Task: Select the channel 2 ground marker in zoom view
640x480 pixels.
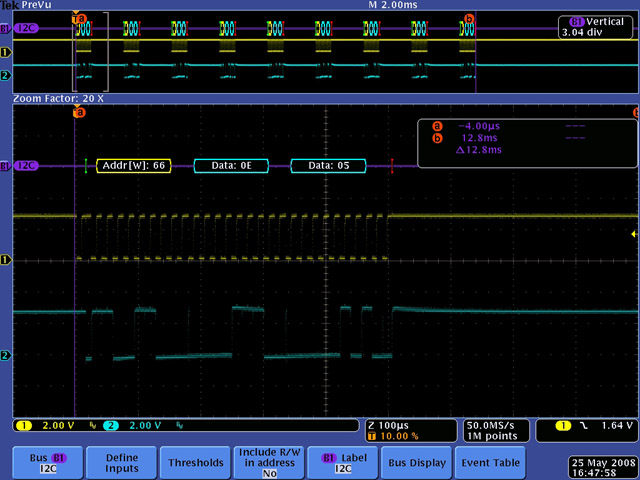Action: tap(5, 355)
